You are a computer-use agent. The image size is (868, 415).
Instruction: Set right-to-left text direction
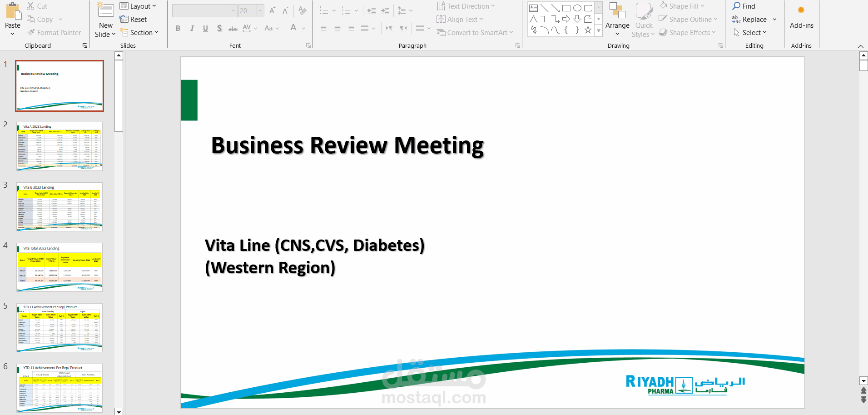[x=403, y=28]
